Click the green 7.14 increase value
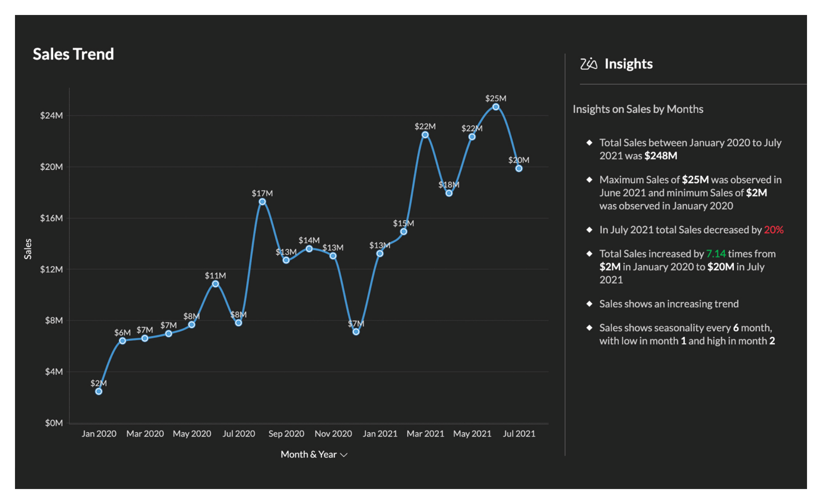The width and height of the screenshot is (822, 504). (x=716, y=254)
